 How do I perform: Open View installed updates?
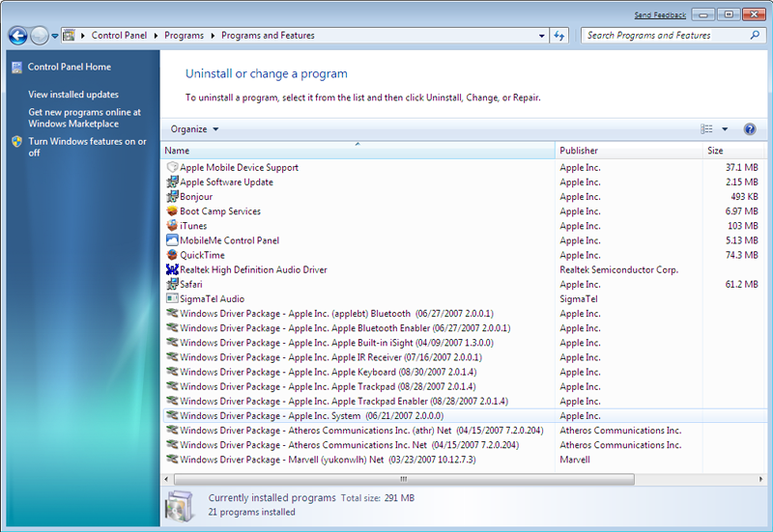[73, 95]
